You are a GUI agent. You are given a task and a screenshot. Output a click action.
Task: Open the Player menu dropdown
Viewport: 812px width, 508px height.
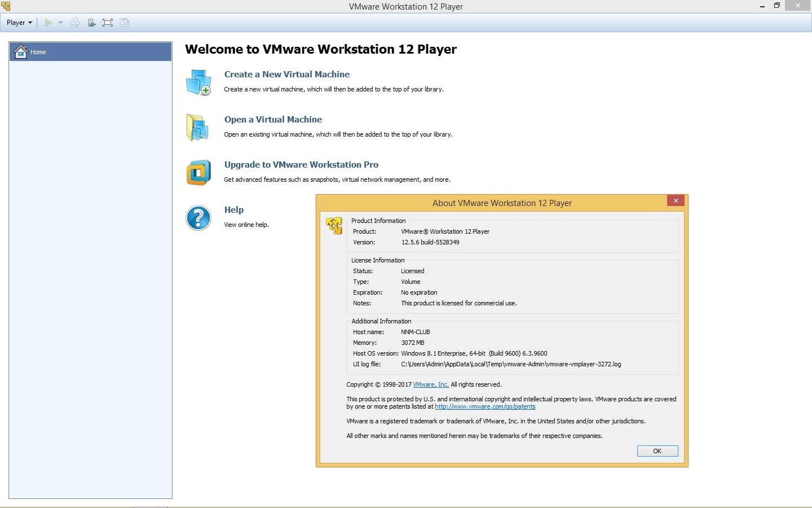(x=19, y=23)
